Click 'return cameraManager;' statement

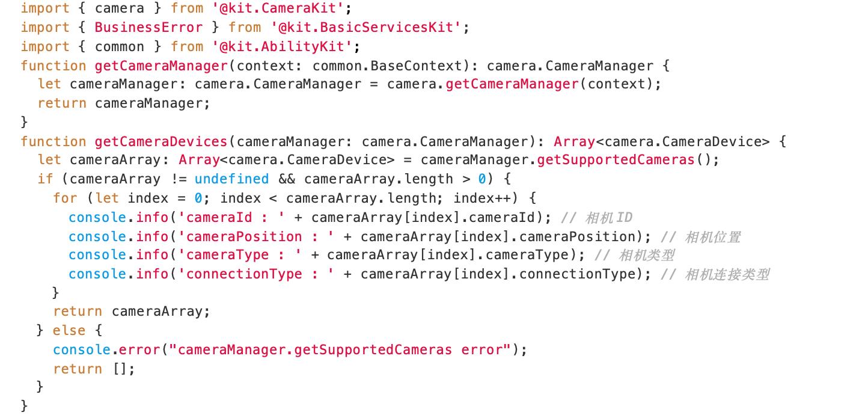pyautogui.click(x=124, y=103)
